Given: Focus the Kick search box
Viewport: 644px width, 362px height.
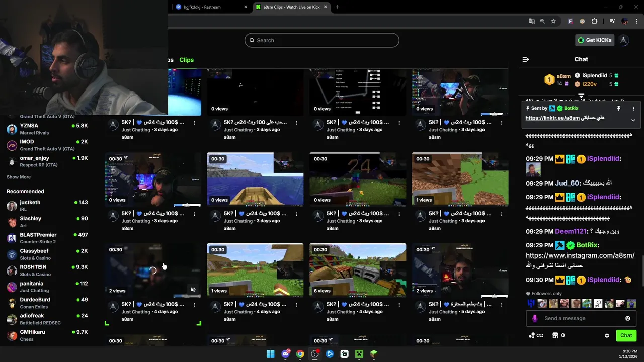Looking at the screenshot, I should click(x=322, y=40).
